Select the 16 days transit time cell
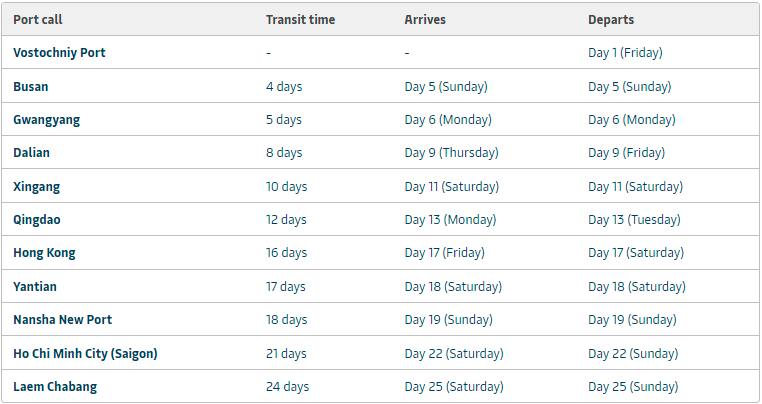 [x=286, y=253]
